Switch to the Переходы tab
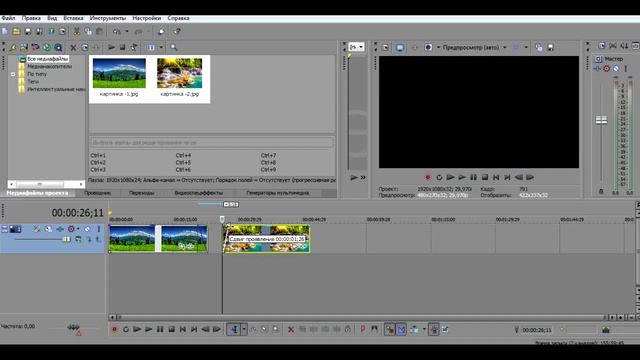The image size is (640, 360). [142, 193]
